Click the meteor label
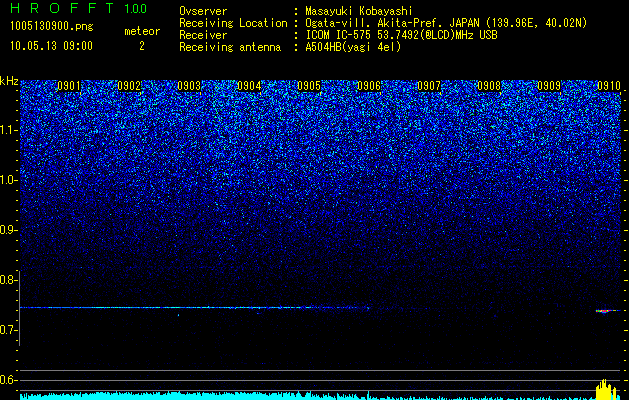Screen dimensions: 629x400 [142, 31]
